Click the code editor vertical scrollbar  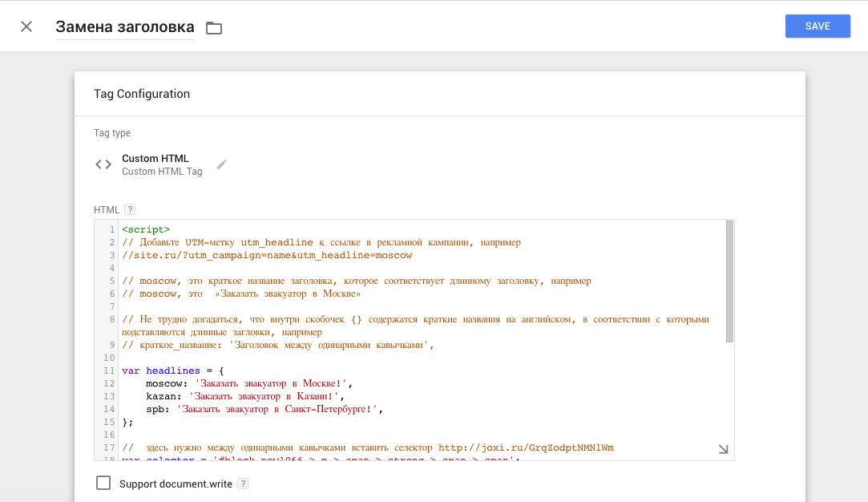pyautogui.click(x=729, y=281)
